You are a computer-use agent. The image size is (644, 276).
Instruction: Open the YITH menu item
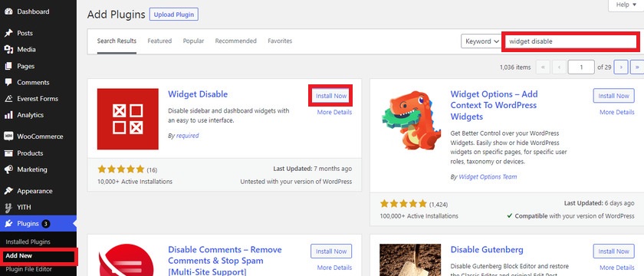pyautogui.click(x=38, y=208)
